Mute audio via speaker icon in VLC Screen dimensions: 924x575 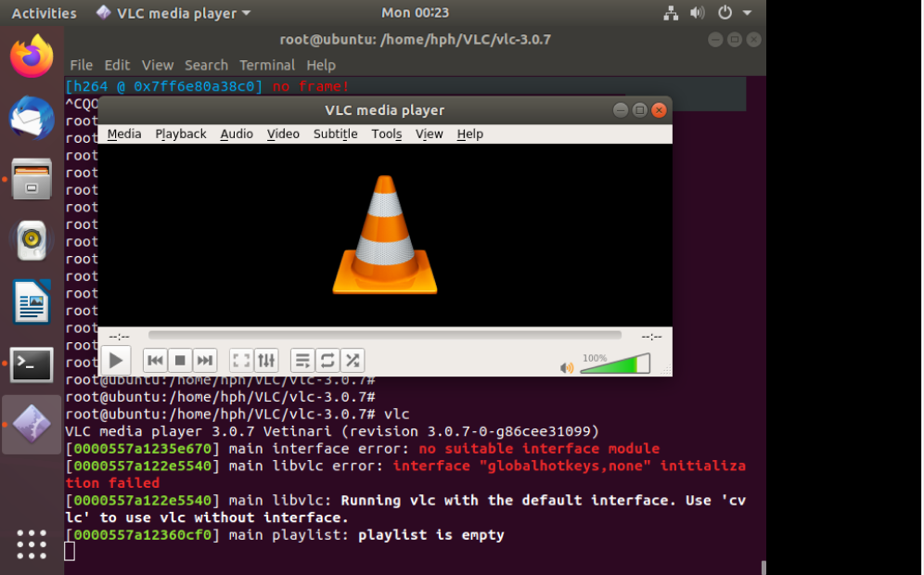[566, 368]
